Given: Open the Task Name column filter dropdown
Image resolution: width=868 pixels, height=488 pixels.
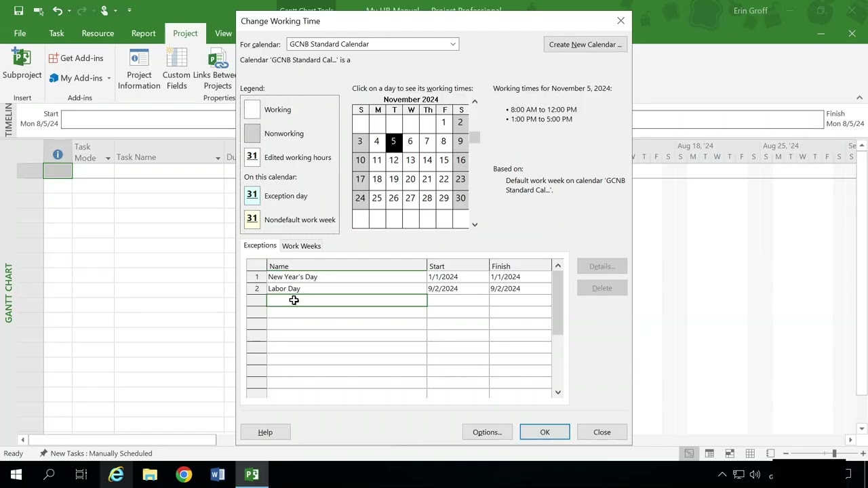Looking at the screenshot, I should click(x=218, y=158).
